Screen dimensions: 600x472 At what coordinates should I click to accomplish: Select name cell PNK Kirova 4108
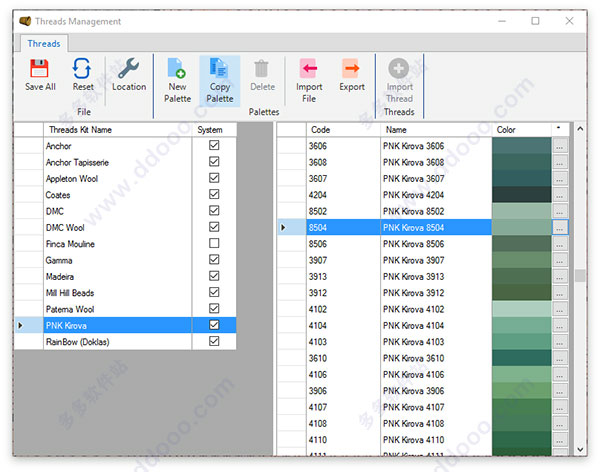(436, 423)
